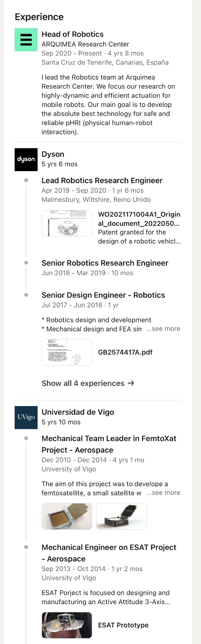Select the Lead Robotics Research Engineer role
201x644 pixels.
[x=102, y=181]
